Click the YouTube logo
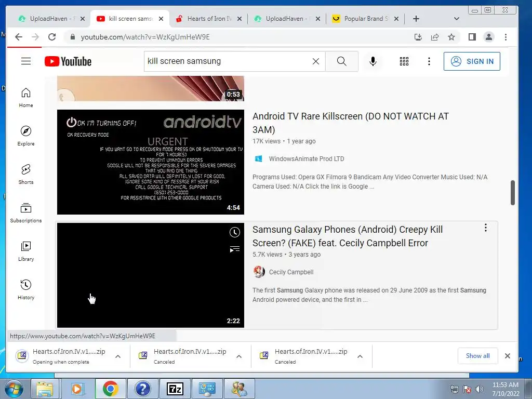The height and width of the screenshot is (399, 532). click(x=68, y=61)
